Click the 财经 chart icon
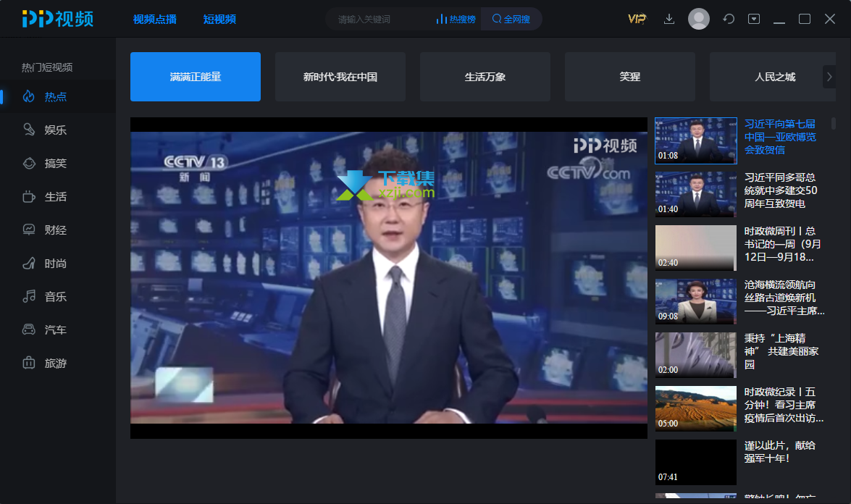The width and height of the screenshot is (851, 504). coord(29,230)
